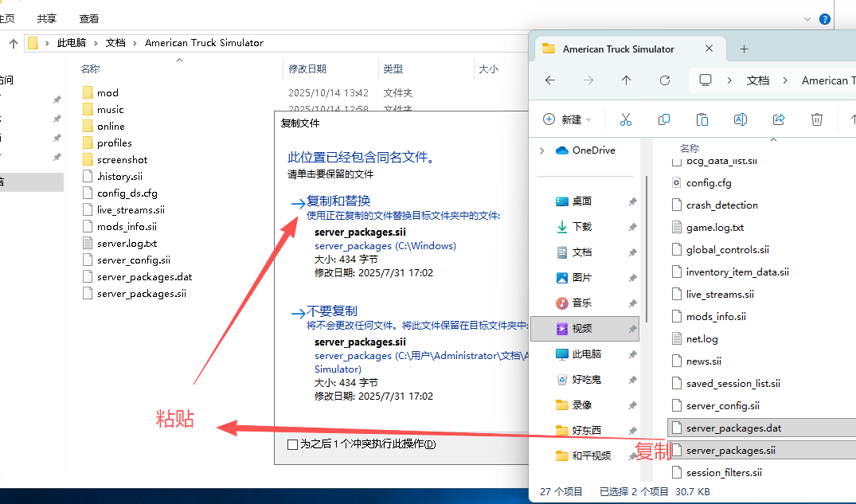Click the Paste clipboard icon
This screenshot has width=856, height=504.
(x=702, y=119)
